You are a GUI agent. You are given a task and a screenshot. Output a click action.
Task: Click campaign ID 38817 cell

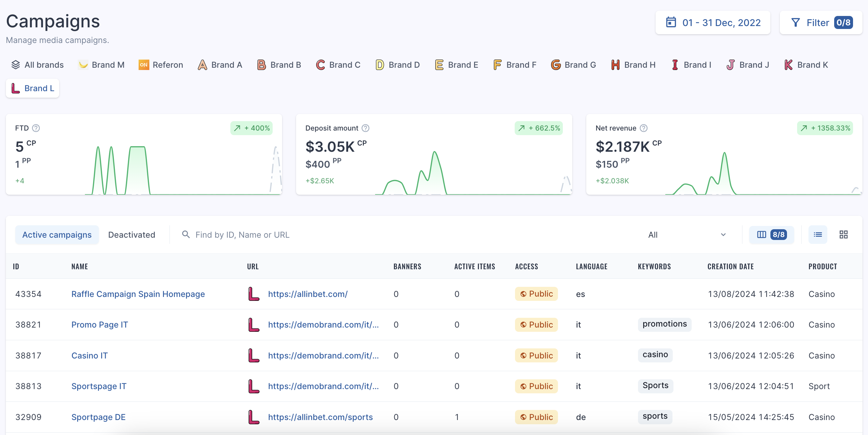coord(28,356)
